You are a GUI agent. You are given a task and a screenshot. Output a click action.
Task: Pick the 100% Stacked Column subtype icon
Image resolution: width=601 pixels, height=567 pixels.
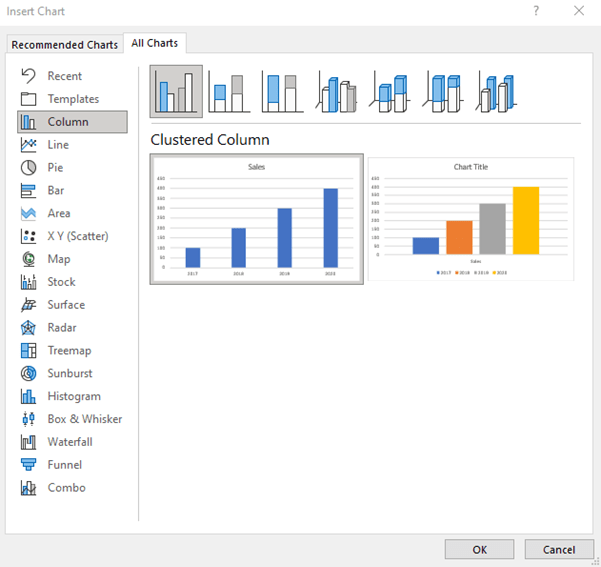pyautogui.click(x=283, y=92)
